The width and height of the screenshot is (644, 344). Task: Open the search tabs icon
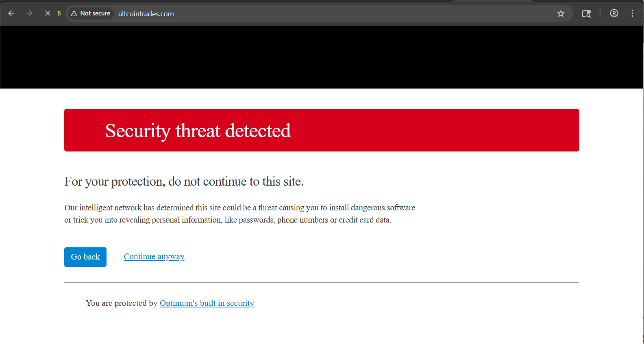[x=586, y=14]
